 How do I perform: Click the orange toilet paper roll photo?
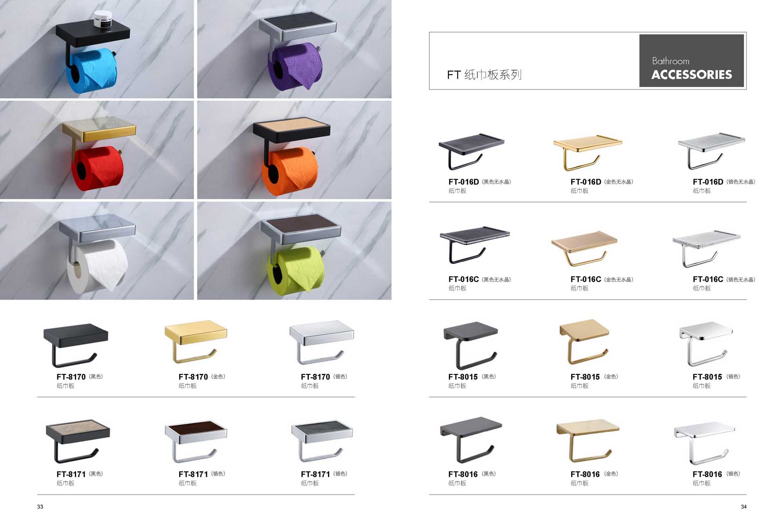[294, 150]
